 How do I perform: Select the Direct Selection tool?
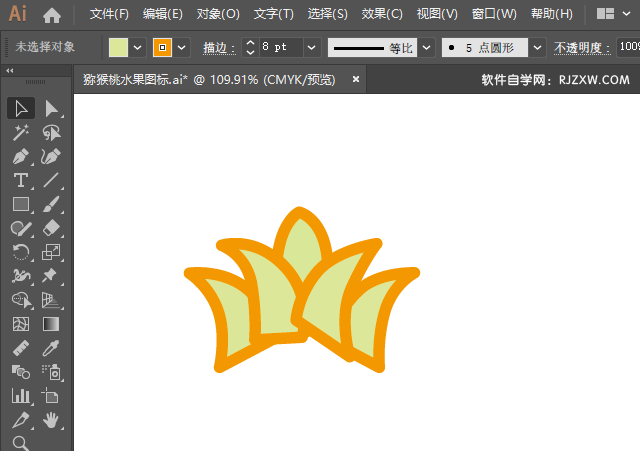[51, 109]
